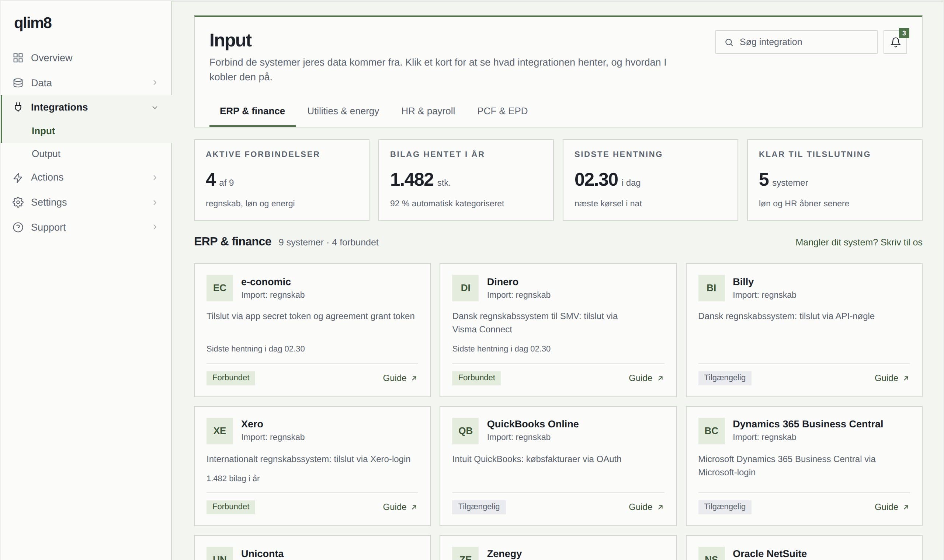Click the Integrations plug icon
Viewport: 944px width, 560px height.
pos(18,107)
